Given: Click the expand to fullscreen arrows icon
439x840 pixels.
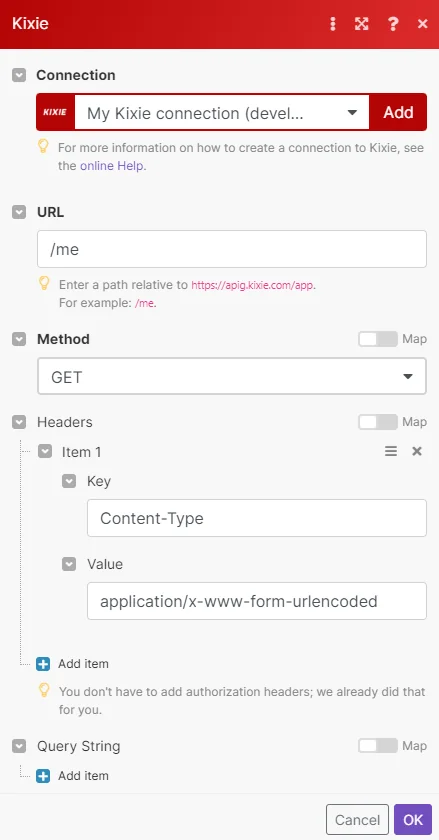Looking at the screenshot, I should pyautogui.click(x=362, y=24).
